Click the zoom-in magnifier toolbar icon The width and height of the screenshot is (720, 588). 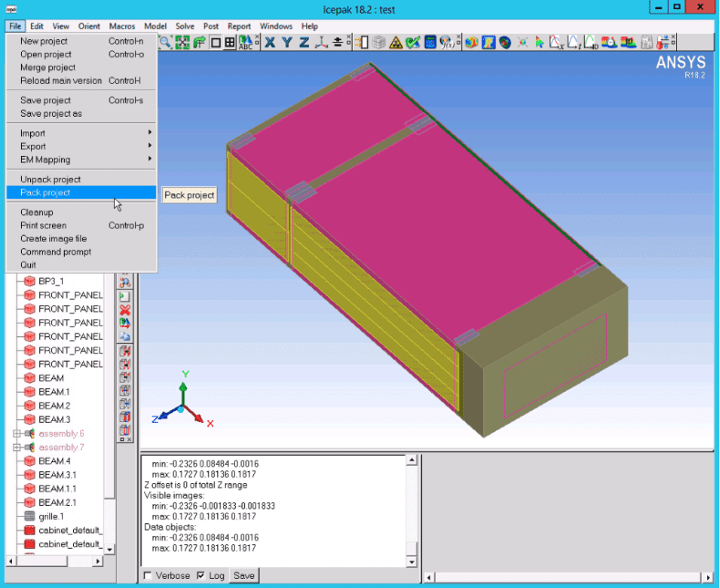point(165,43)
